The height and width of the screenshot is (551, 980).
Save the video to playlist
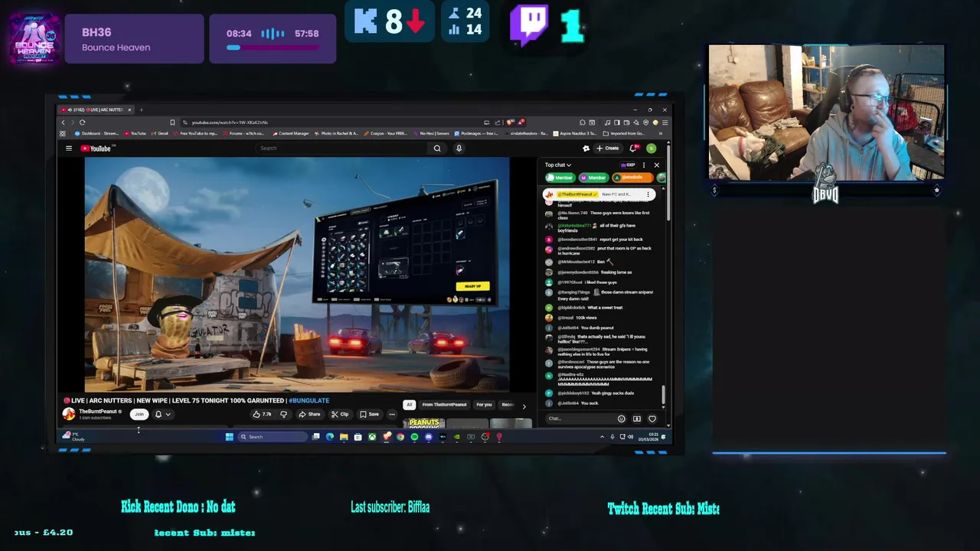tap(369, 414)
